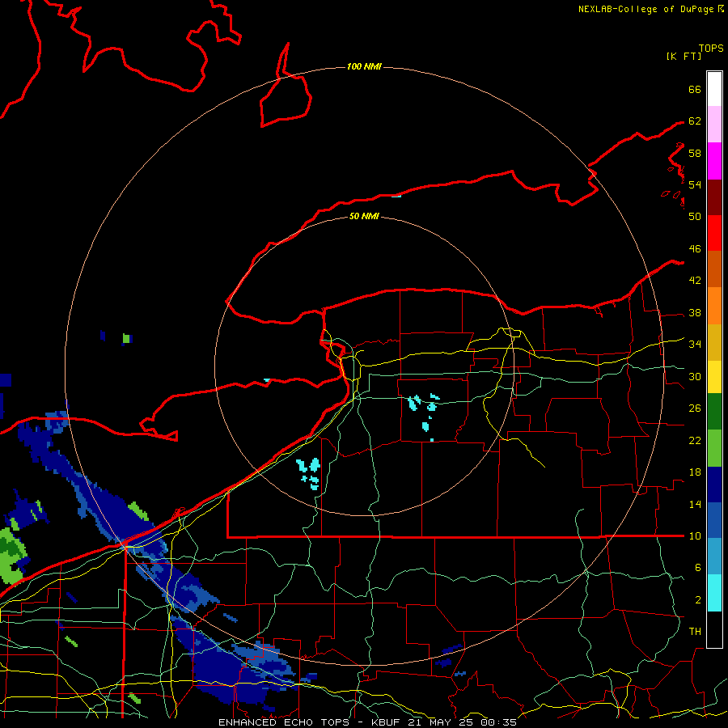The height and width of the screenshot is (728, 728).
Task: Click the light pink 62 kft legend swatch
Action: coord(714,124)
